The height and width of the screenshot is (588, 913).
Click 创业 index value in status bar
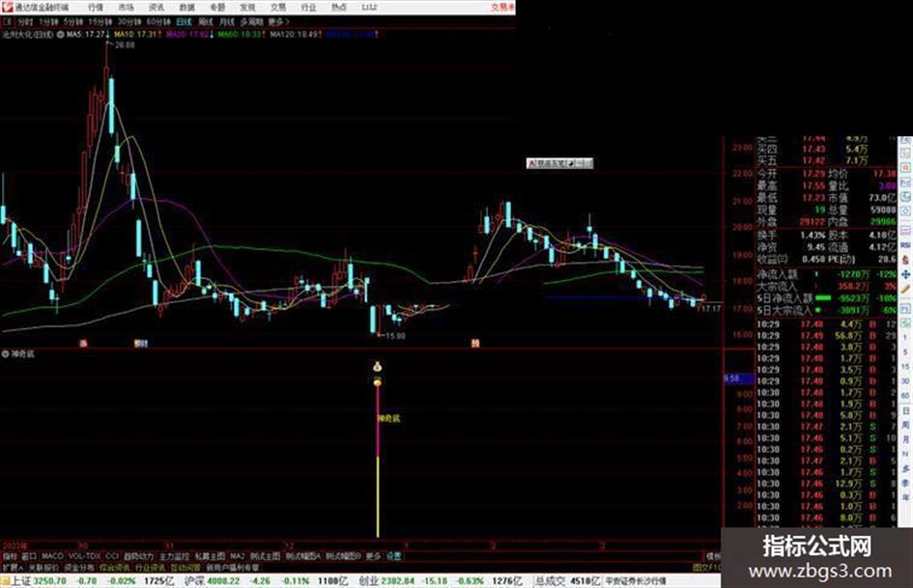coord(398,581)
